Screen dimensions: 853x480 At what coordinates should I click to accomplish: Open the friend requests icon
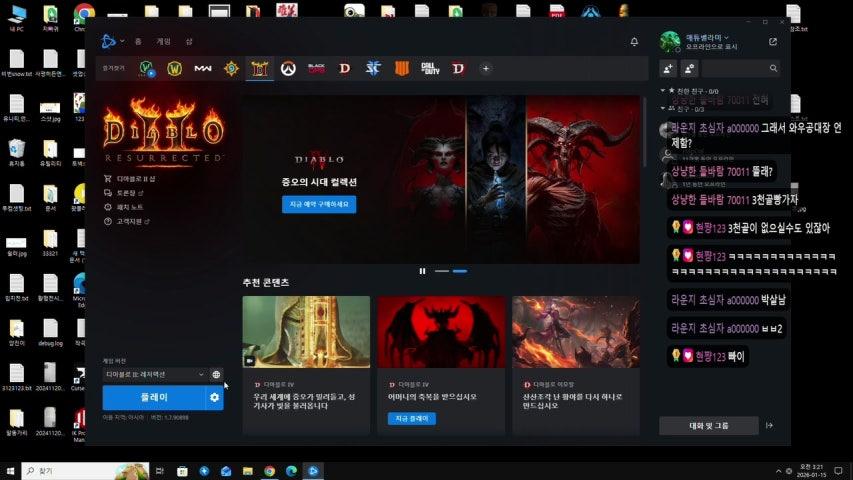pyautogui.click(x=689, y=69)
